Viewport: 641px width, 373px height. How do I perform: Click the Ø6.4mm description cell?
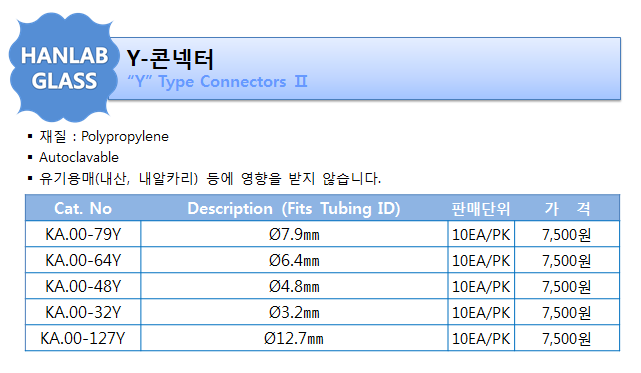coord(294,260)
